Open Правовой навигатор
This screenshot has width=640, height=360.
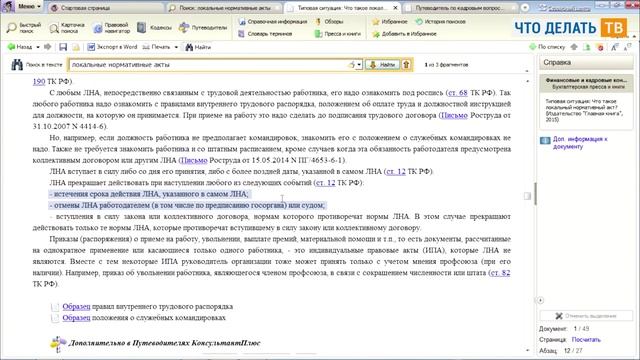click(111, 28)
